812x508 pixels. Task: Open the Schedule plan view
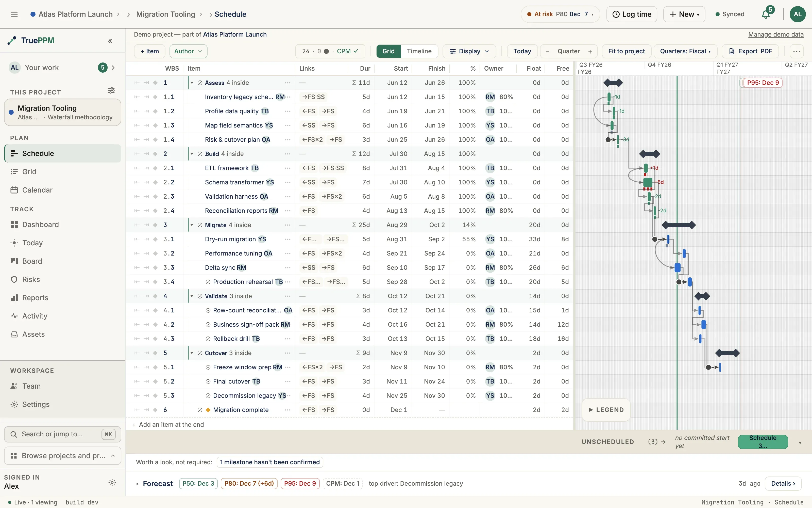click(x=63, y=153)
